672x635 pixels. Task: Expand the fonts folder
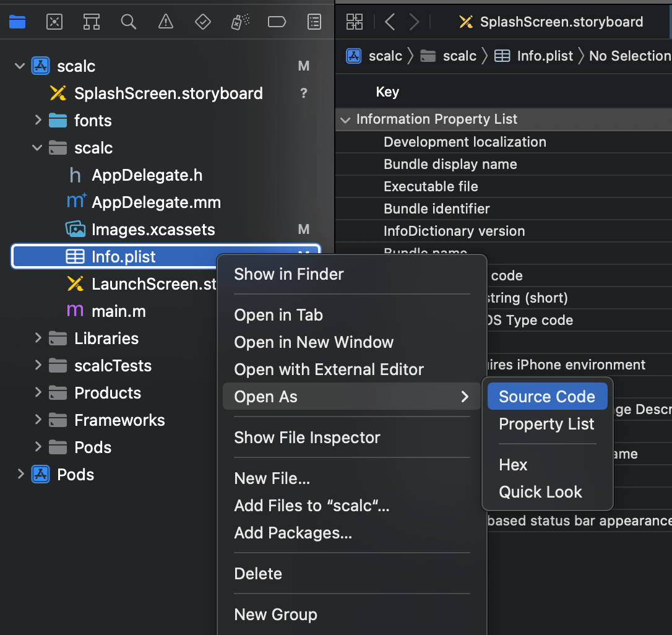(38, 120)
